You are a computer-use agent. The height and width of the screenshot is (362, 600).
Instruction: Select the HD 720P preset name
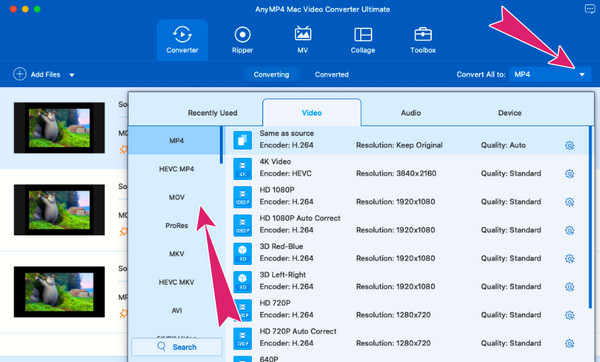(275, 303)
